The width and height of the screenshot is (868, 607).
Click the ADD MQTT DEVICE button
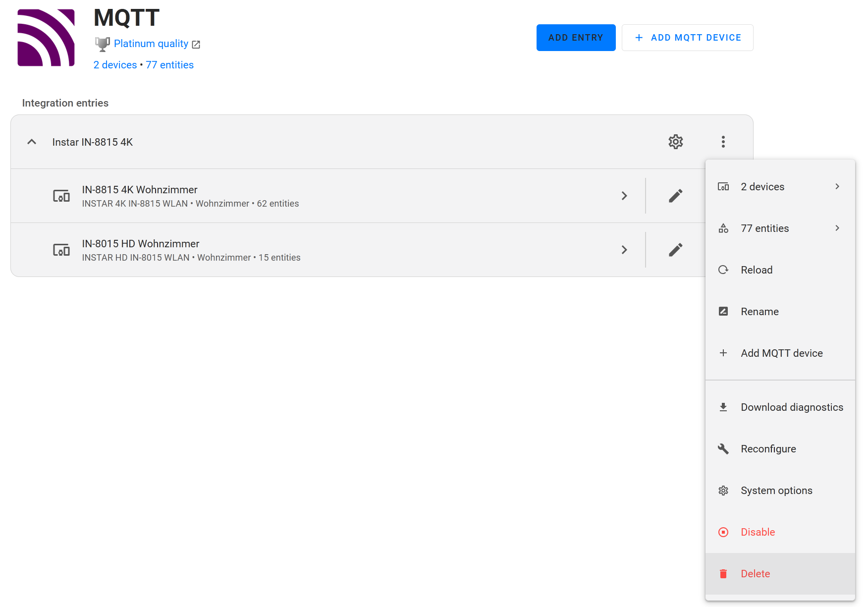pos(687,38)
